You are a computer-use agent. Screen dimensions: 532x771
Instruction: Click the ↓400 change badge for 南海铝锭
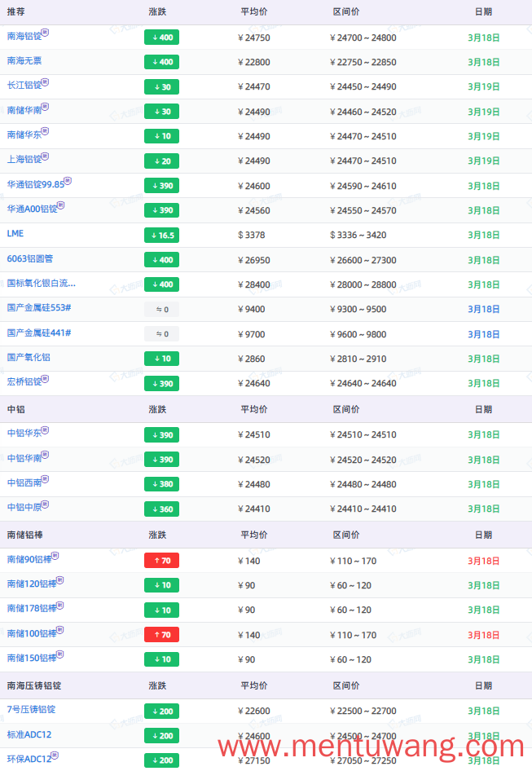point(162,37)
